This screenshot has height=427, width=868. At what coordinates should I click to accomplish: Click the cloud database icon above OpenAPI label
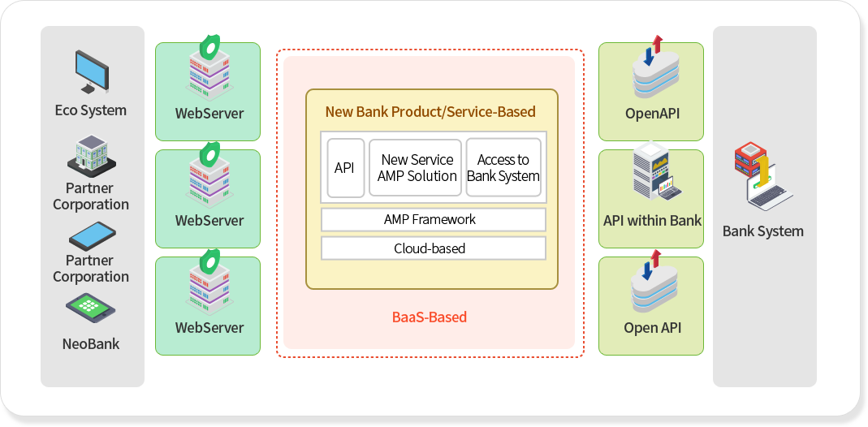(655, 67)
